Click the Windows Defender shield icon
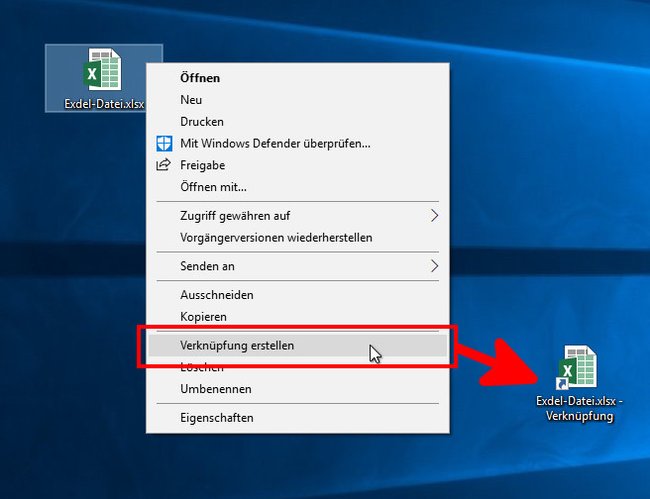 pos(164,143)
